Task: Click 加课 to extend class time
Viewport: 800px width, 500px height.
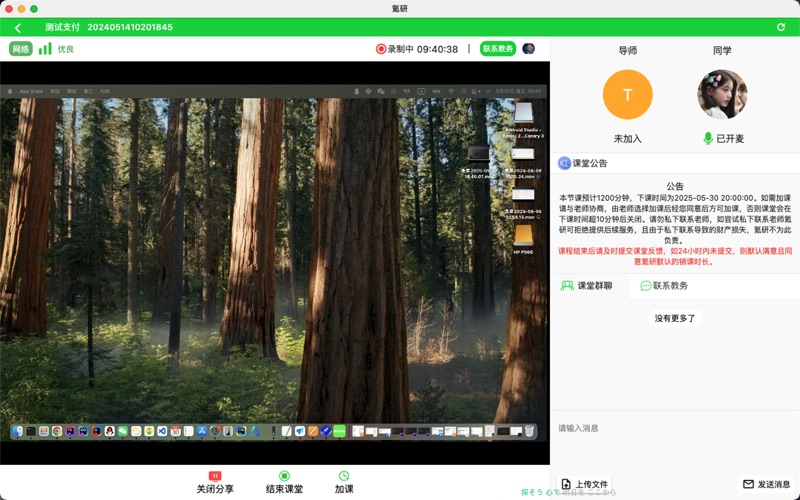Action: (344, 483)
